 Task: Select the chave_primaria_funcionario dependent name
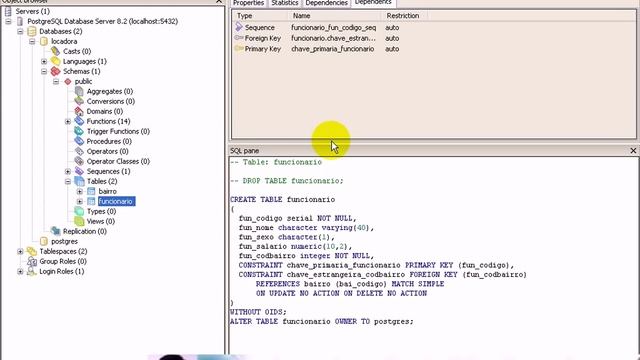coord(333,49)
